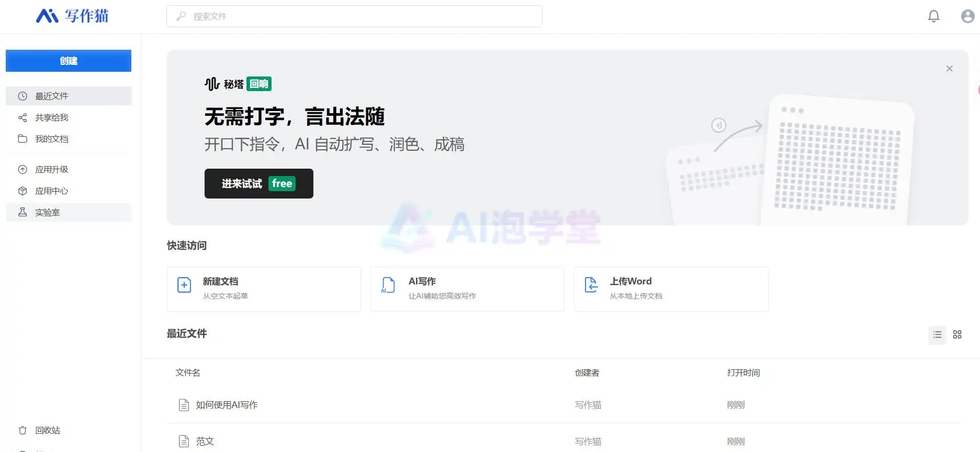Open the 新建文档 quick access card
The image size is (980, 452).
pyautogui.click(x=264, y=289)
